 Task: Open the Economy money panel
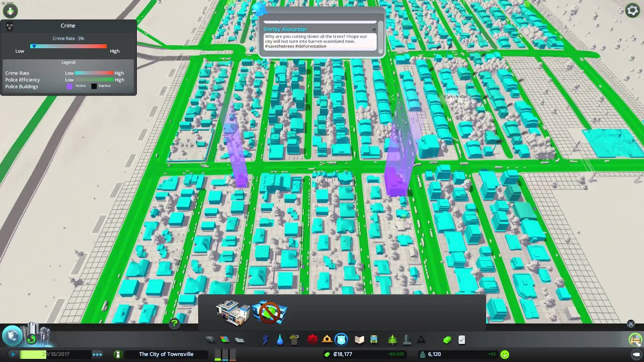click(447, 340)
